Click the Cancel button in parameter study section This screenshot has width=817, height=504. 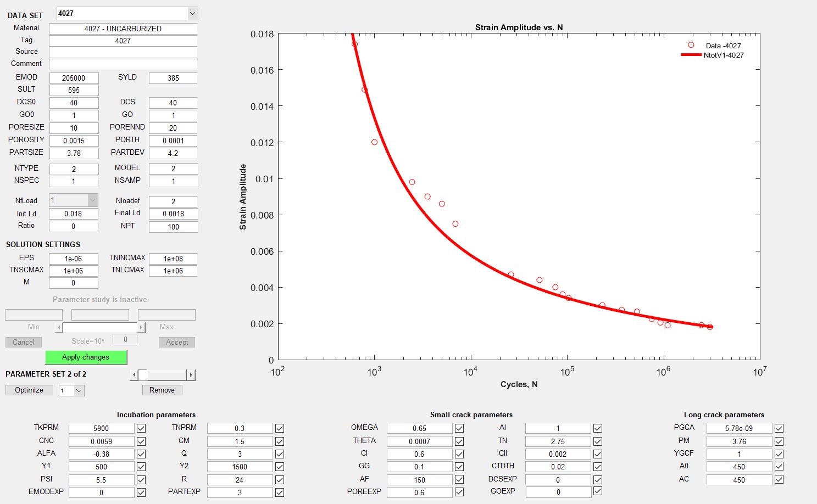23,342
